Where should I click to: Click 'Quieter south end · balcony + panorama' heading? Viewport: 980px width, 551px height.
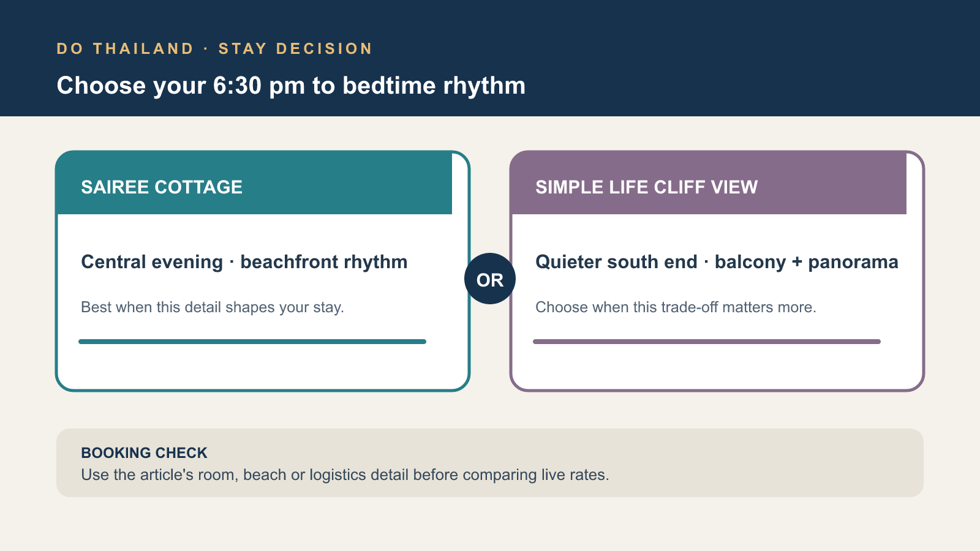tap(717, 262)
